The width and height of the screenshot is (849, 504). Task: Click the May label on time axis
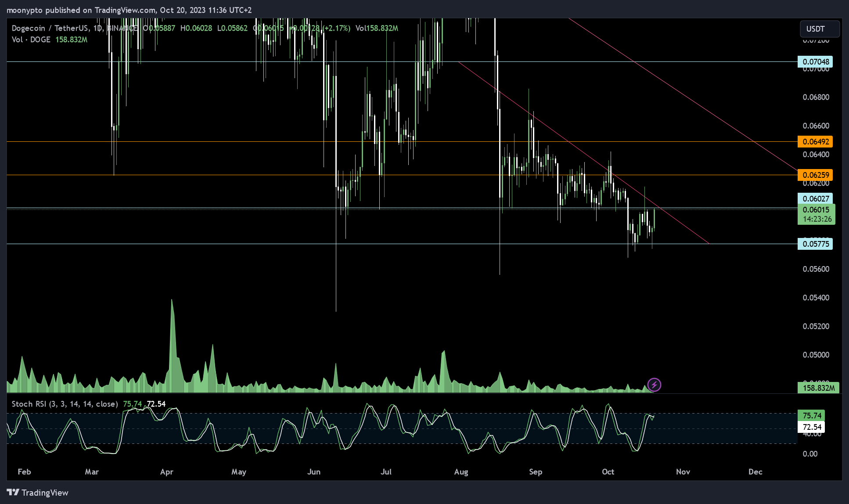click(x=239, y=472)
